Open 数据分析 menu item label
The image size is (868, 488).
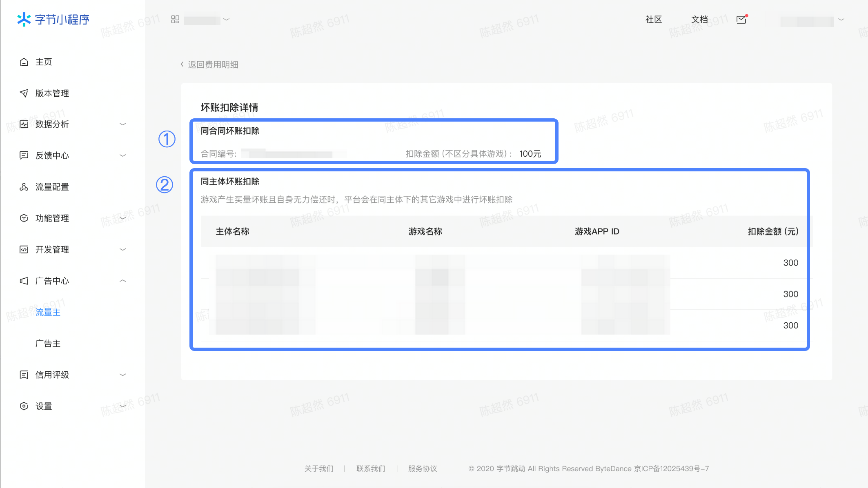click(x=52, y=124)
